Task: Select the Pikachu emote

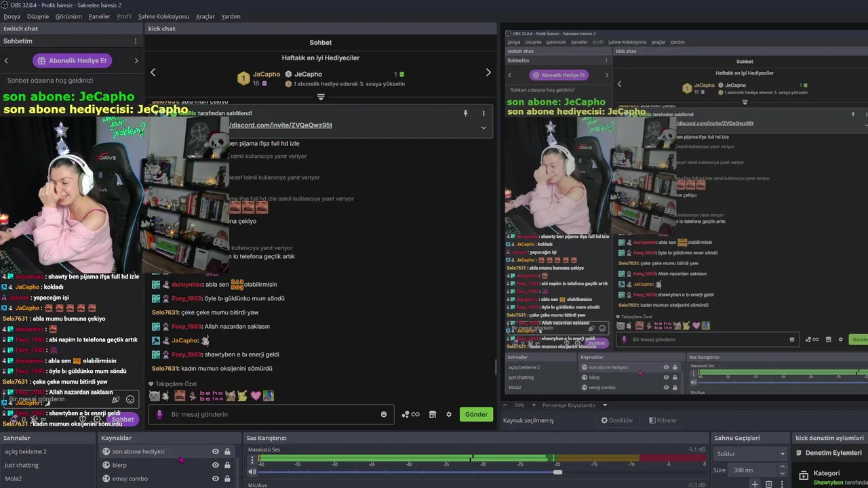Action: tap(242, 396)
